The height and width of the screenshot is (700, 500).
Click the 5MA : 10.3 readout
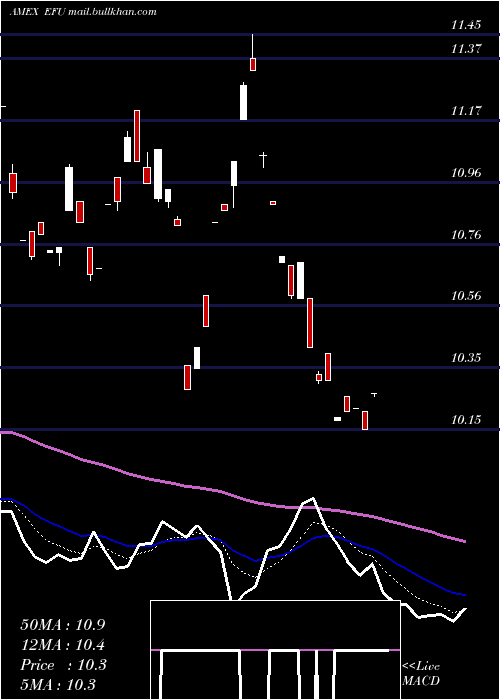pos(58,685)
